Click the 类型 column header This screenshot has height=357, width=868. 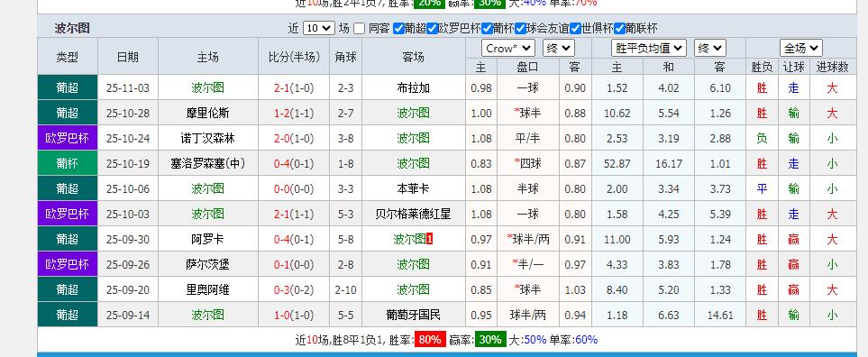67,57
